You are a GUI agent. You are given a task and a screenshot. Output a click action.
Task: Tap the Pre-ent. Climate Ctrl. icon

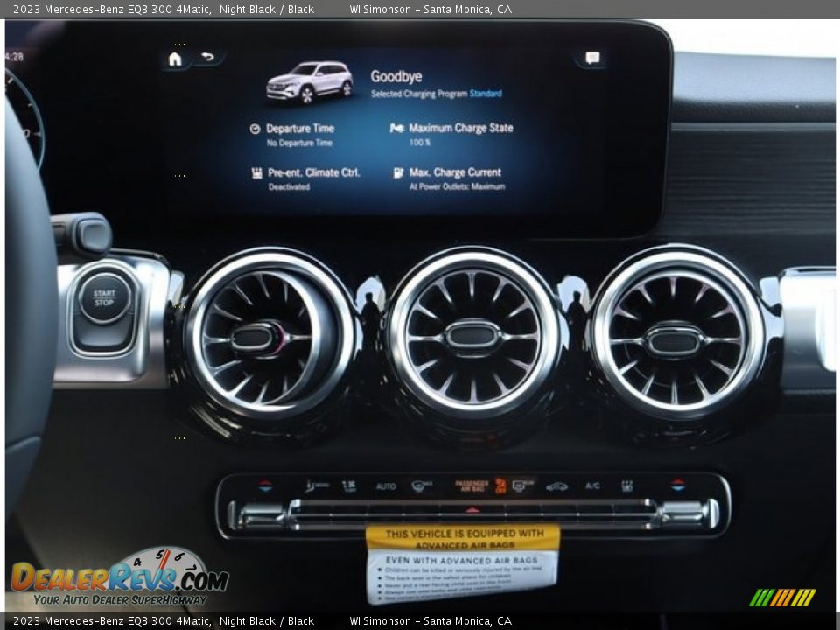257,172
